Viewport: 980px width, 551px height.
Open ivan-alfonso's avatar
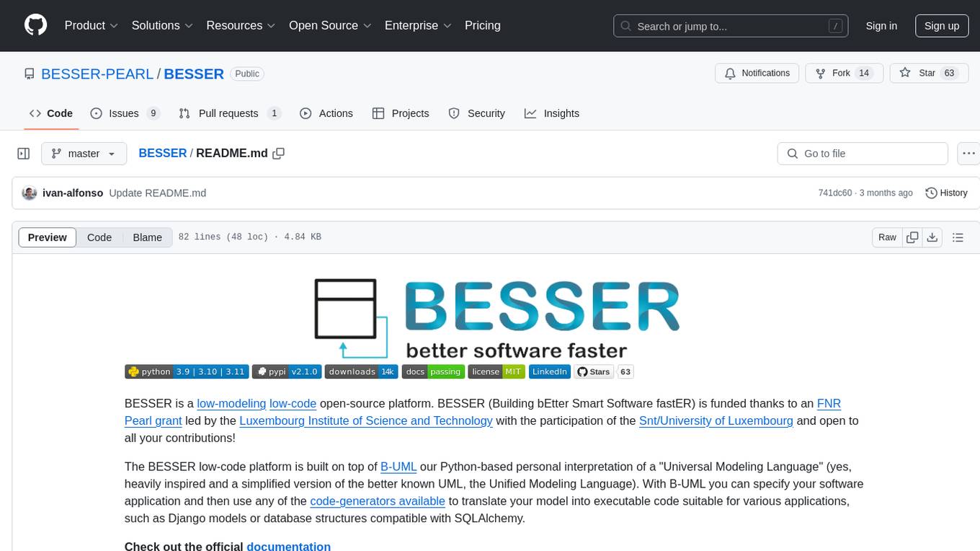(x=29, y=193)
